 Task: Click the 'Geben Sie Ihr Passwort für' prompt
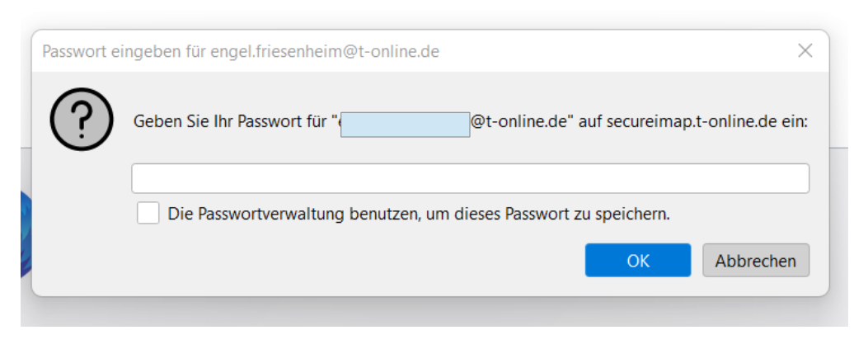[x=231, y=121]
